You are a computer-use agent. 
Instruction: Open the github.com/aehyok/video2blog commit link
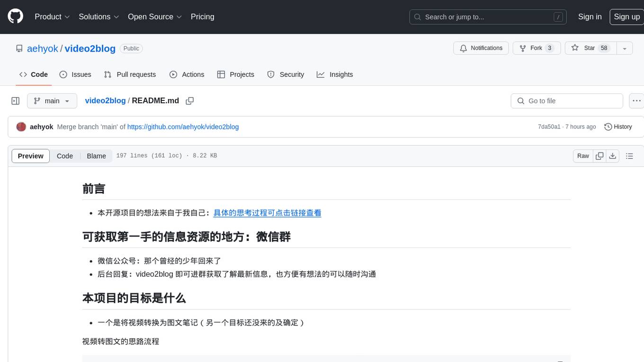coord(183,127)
